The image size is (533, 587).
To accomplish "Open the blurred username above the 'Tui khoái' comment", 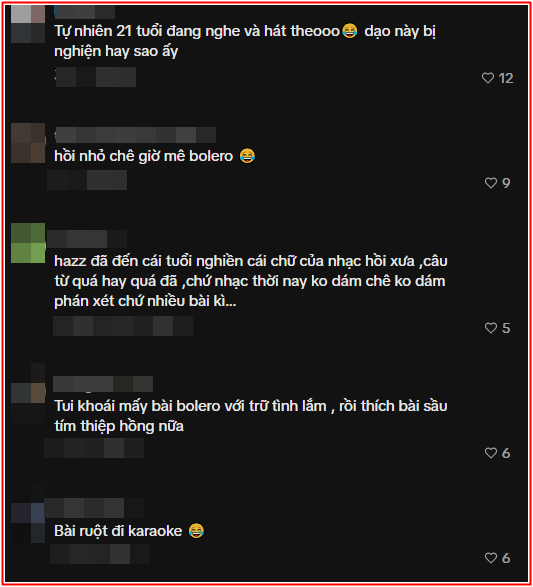I will 103,384.
